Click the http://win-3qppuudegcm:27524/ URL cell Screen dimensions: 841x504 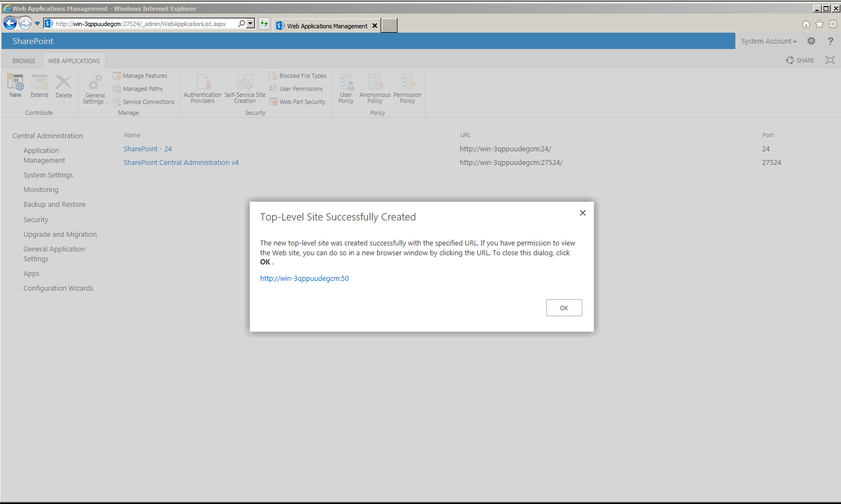[x=511, y=162]
